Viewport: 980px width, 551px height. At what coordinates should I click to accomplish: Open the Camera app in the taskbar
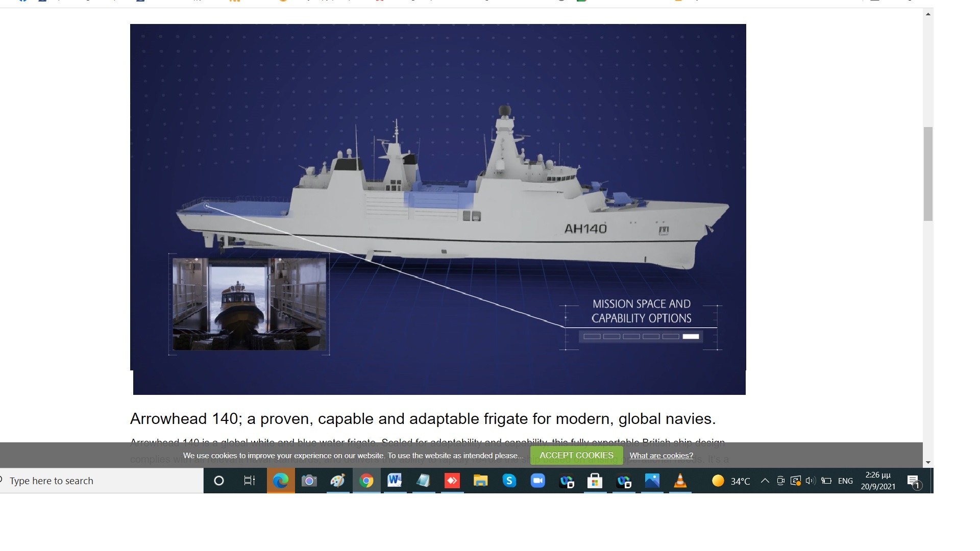click(309, 481)
